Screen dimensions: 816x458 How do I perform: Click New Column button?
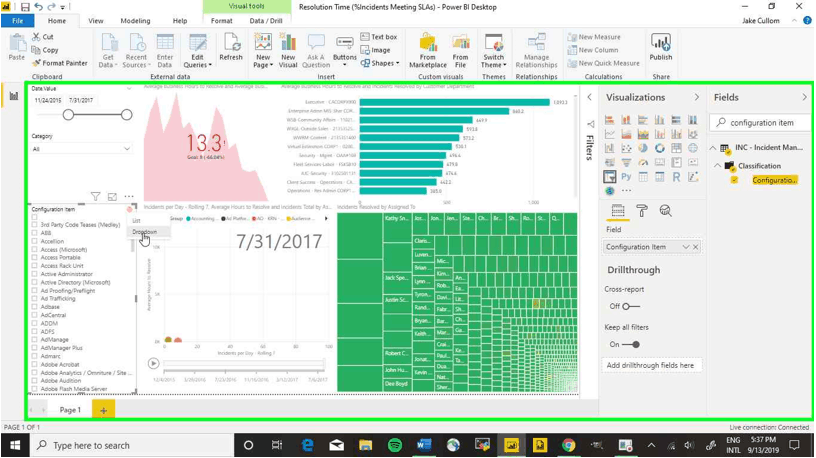point(593,50)
